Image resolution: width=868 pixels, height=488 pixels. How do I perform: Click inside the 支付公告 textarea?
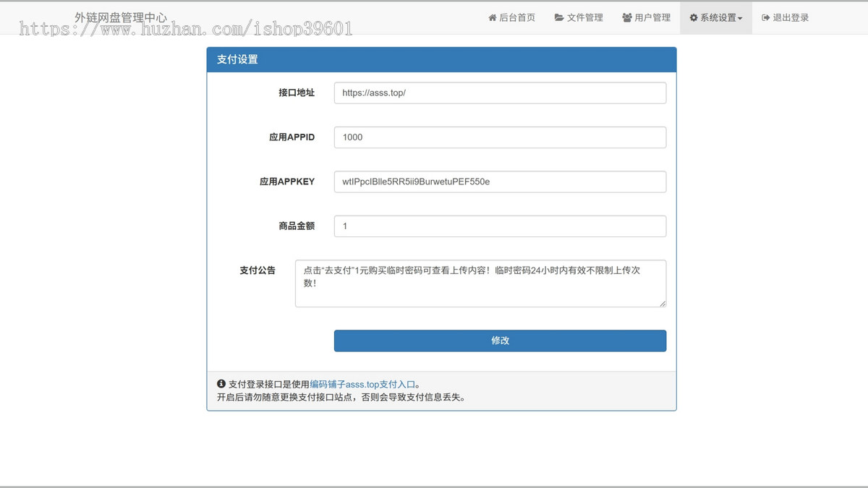point(480,283)
